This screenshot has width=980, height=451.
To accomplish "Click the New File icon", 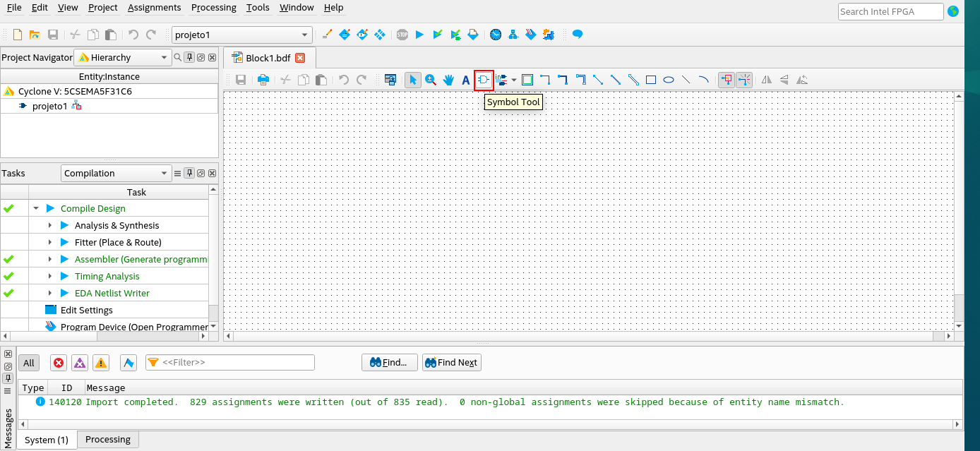I will (x=18, y=35).
